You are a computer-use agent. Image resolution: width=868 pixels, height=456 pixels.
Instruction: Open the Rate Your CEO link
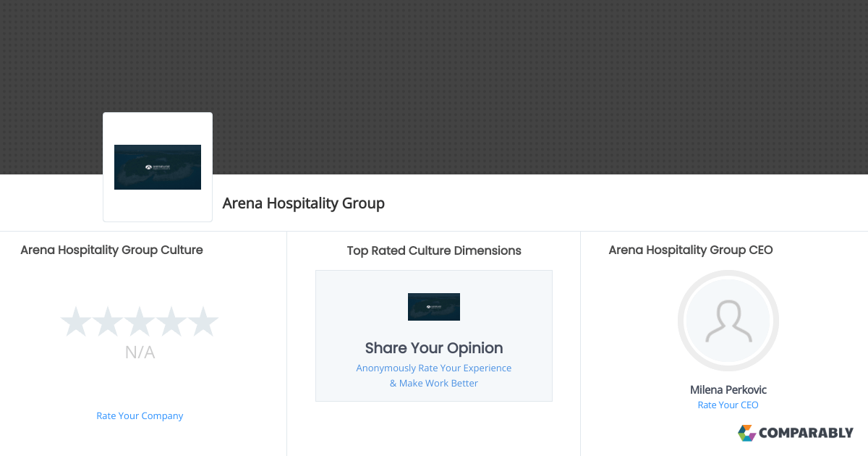(x=728, y=405)
